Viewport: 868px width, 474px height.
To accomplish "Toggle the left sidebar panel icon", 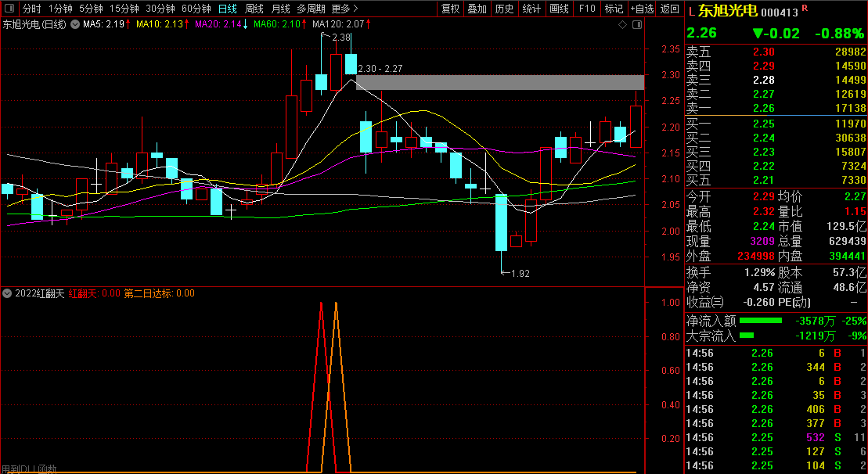I will pos(9,9).
